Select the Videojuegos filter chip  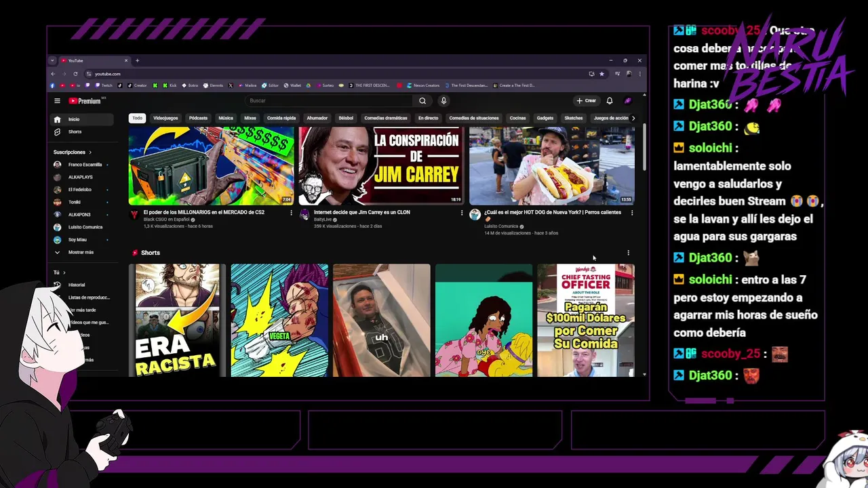[x=165, y=118]
